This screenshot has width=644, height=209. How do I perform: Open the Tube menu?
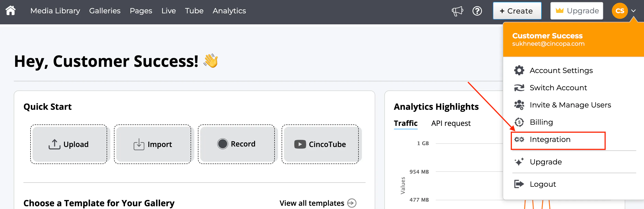click(x=194, y=11)
